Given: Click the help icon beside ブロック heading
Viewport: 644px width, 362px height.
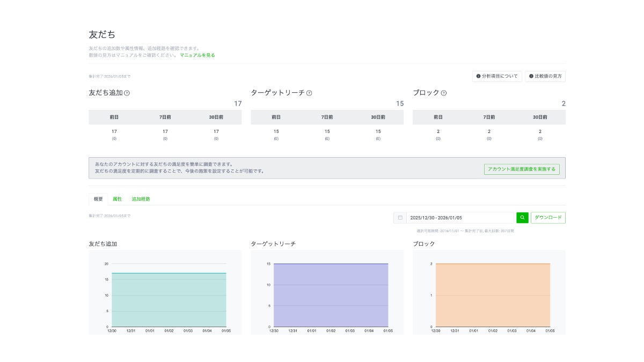Looking at the screenshot, I should 444,93.
